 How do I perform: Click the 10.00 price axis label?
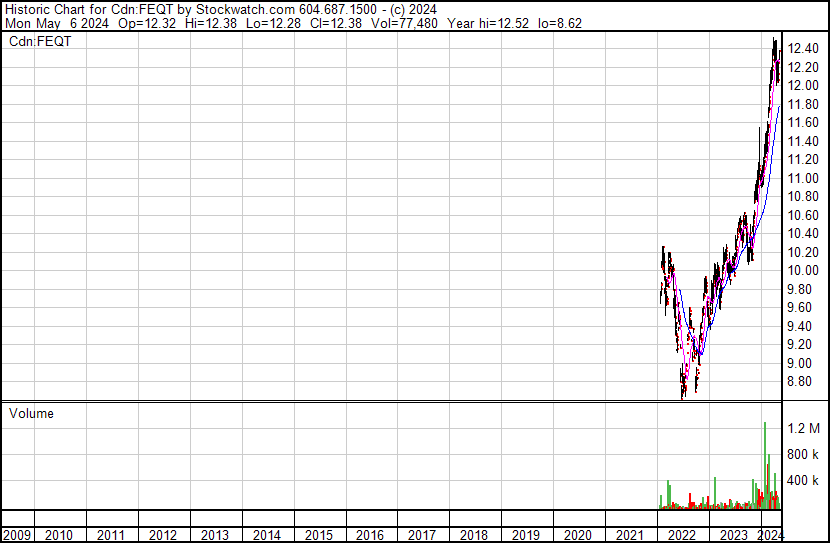pyautogui.click(x=803, y=270)
